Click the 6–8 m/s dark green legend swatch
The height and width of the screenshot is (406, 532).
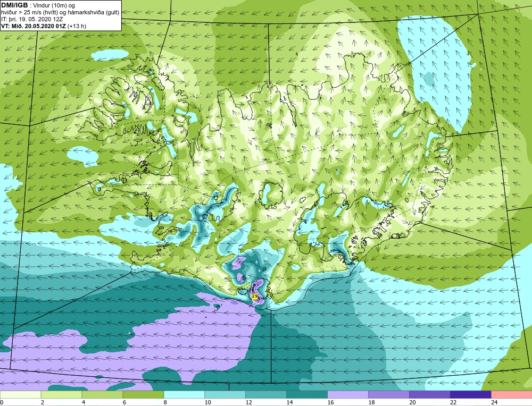click(x=143, y=394)
